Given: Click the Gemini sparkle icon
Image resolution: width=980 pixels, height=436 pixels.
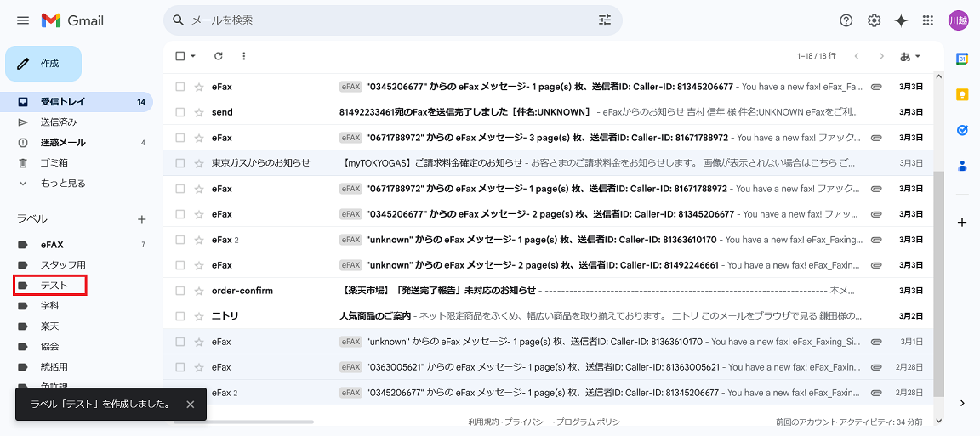Looking at the screenshot, I should [x=901, y=20].
